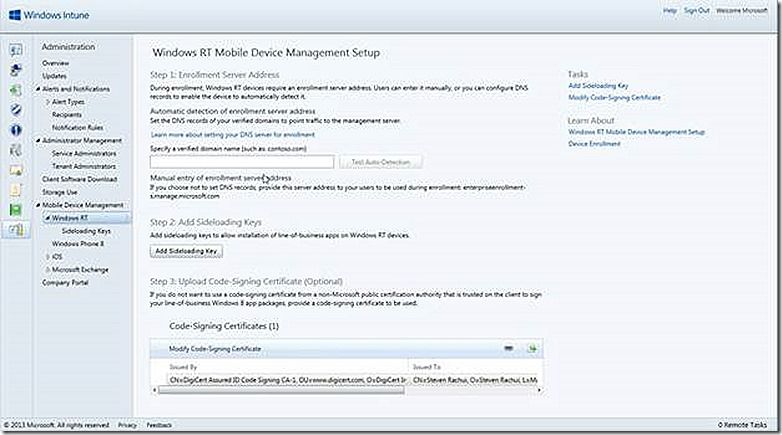Expand the iOS tree node

coord(48,256)
